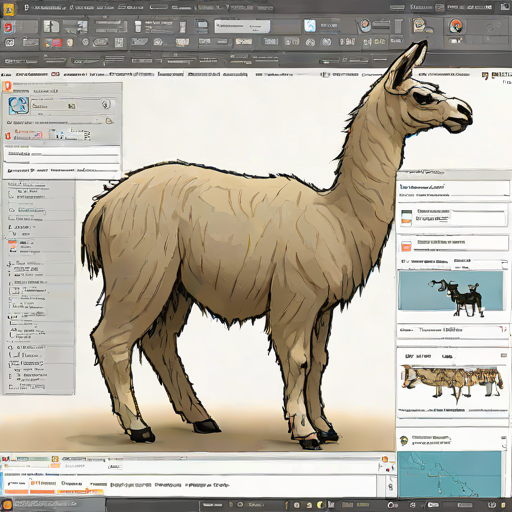Click the red icon at the ribbon's left end
Screen dimensions: 512x512
[x=9, y=27]
